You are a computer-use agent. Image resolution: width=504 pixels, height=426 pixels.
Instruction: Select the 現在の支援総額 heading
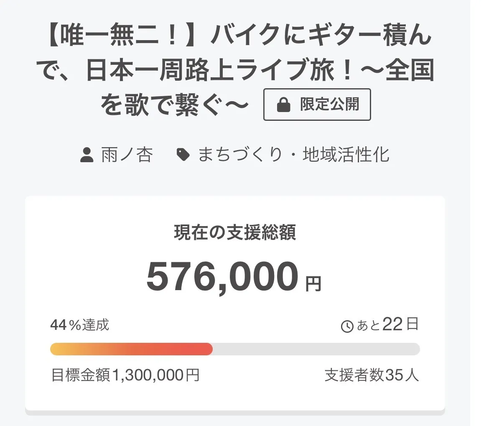(x=235, y=232)
